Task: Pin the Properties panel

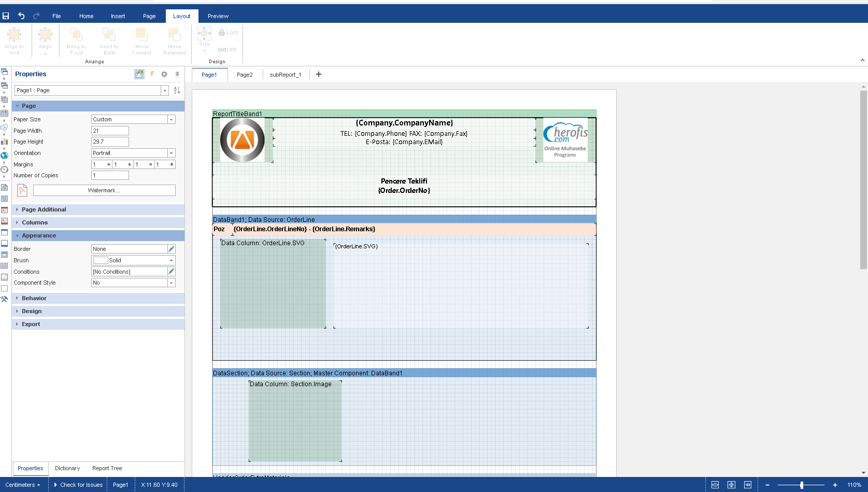Action: pos(177,74)
